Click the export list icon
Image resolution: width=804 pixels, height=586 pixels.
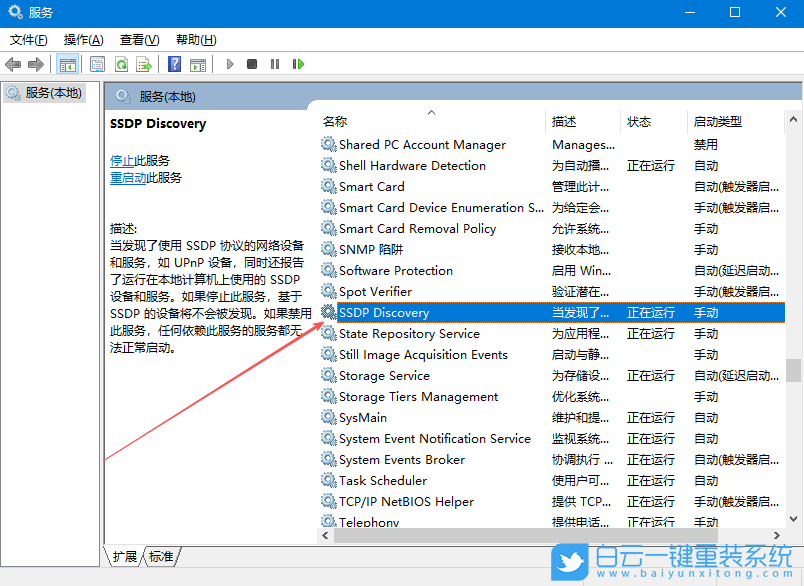tap(145, 63)
